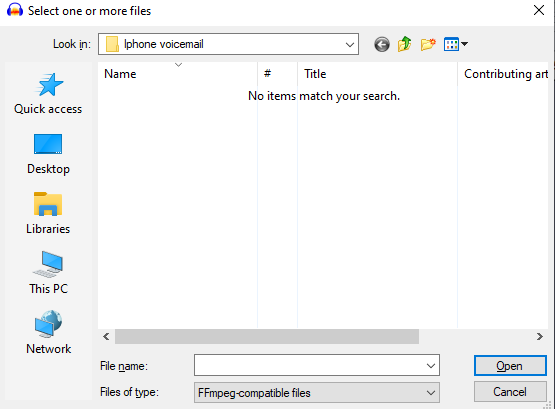Expand the File name history dropdown

point(431,365)
